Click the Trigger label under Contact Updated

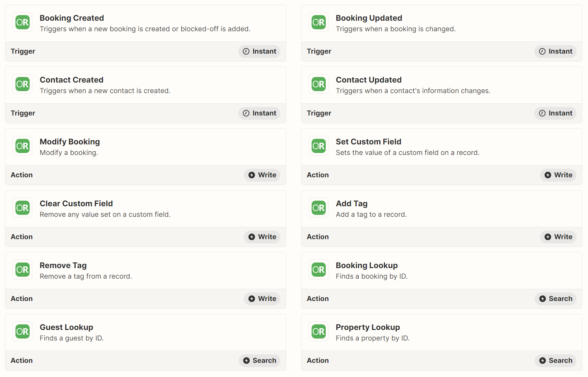(319, 113)
